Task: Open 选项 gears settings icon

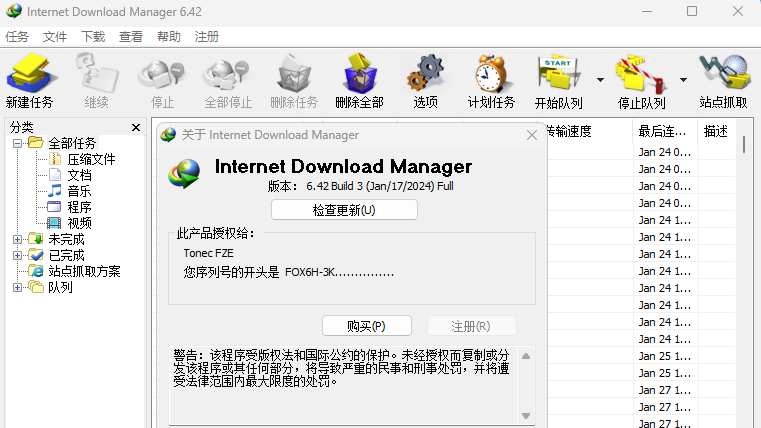Action: (x=425, y=73)
